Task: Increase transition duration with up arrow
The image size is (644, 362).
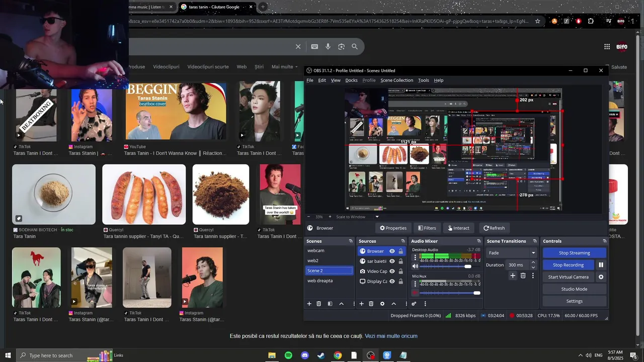Action: click(x=533, y=262)
